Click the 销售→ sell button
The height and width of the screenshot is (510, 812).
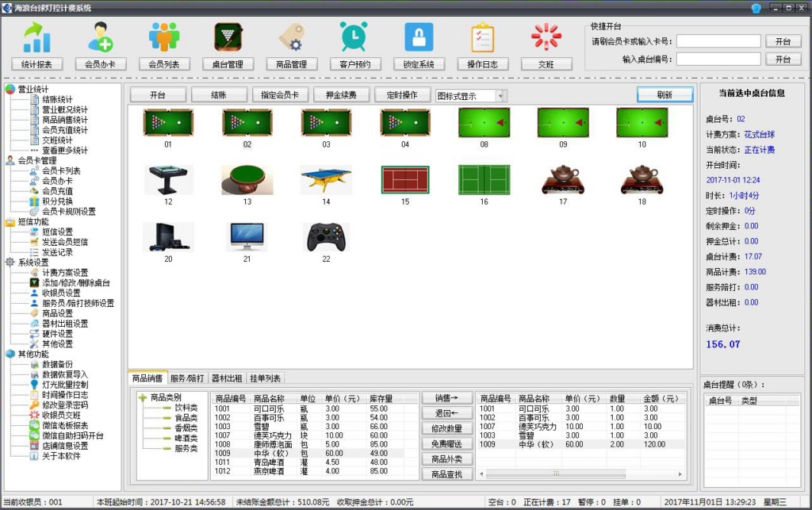tap(446, 397)
